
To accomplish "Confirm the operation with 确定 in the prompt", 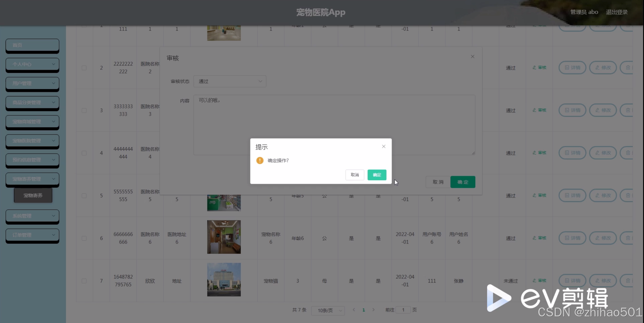I will pyautogui.click(x=377, y=175).
